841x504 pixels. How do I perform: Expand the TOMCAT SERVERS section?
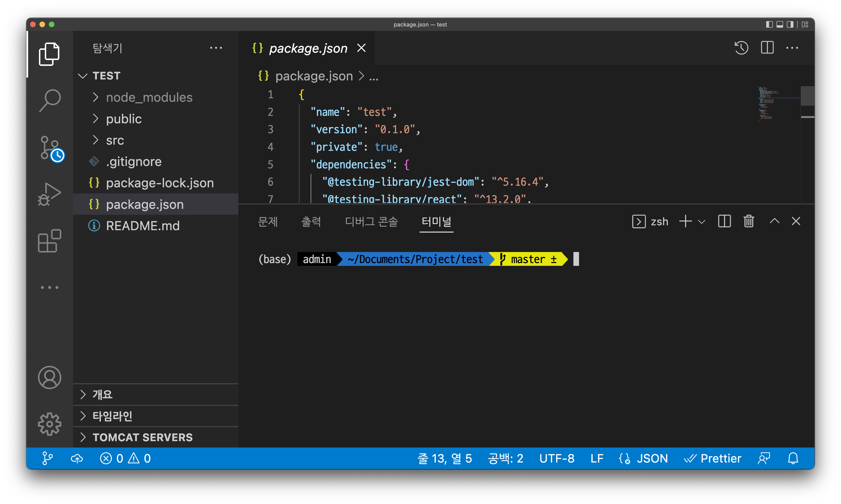[142, 437]
